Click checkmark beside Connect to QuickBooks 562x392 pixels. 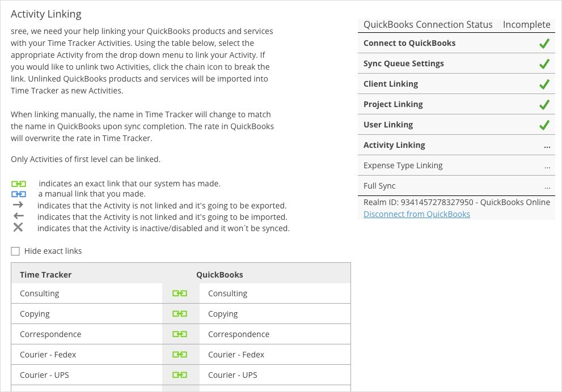click(544, 44)
